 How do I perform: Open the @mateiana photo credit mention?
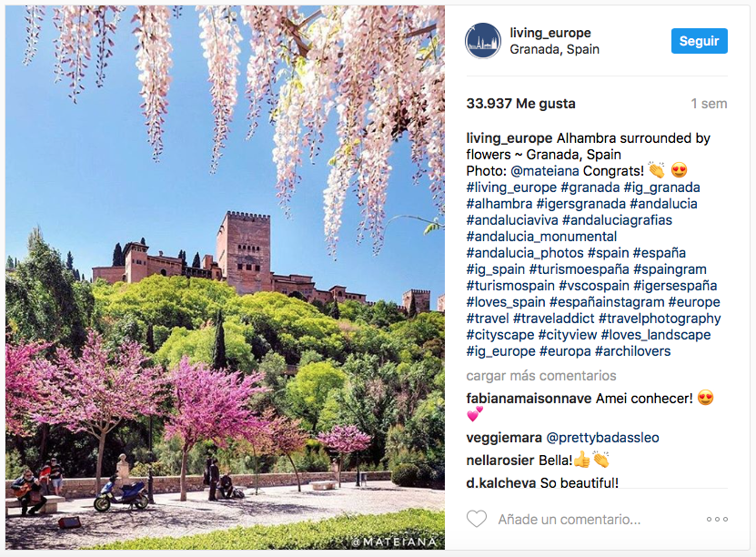544,171
